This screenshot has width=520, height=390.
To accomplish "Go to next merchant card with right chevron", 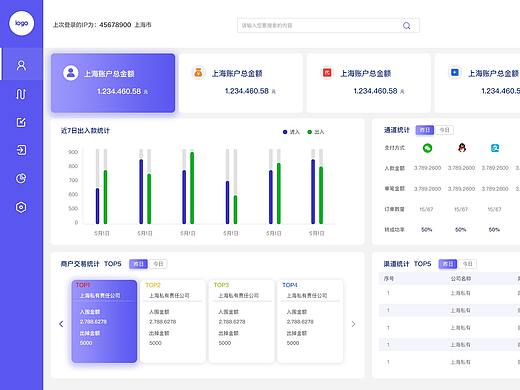I will 353,324.
